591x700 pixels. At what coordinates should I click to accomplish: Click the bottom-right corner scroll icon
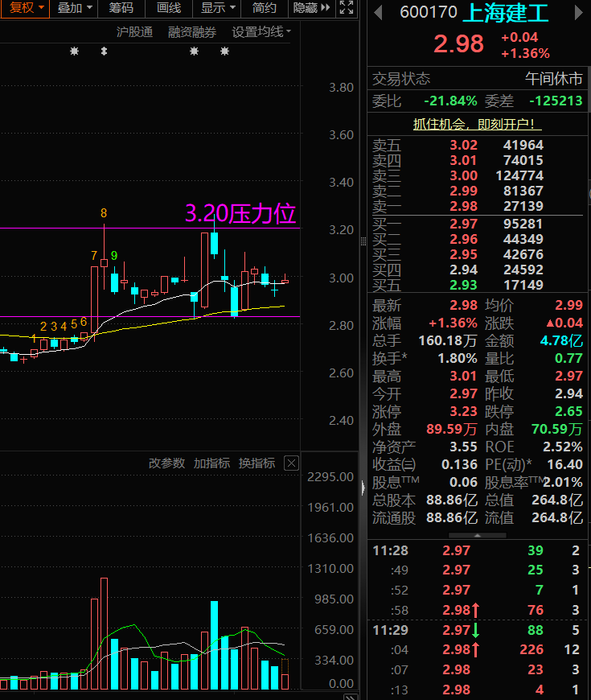[x=351, y=697]
